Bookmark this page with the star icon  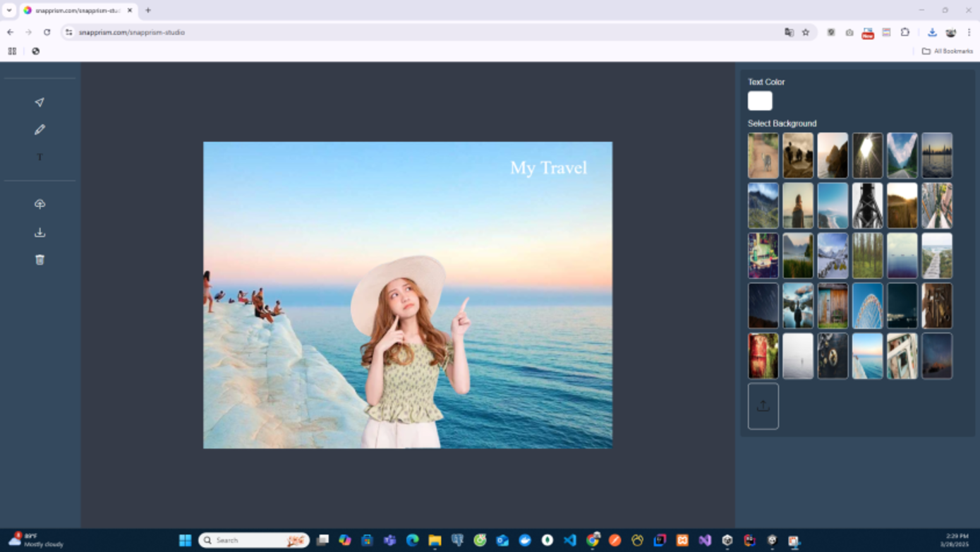pos(805,32)
